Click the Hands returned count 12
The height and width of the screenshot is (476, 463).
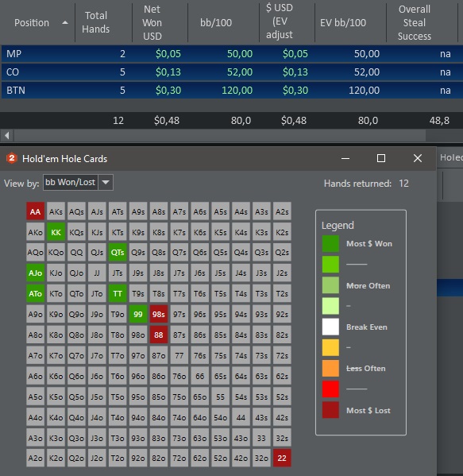[x=403, y=184]
